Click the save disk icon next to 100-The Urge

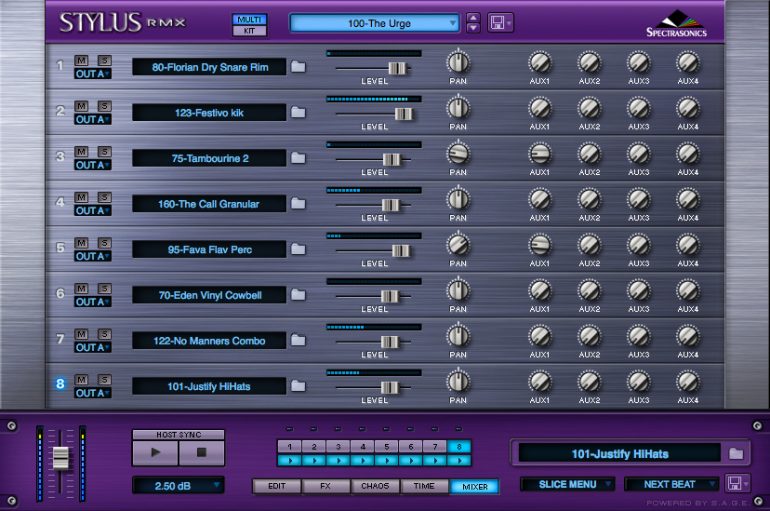[x=500, y=23]
